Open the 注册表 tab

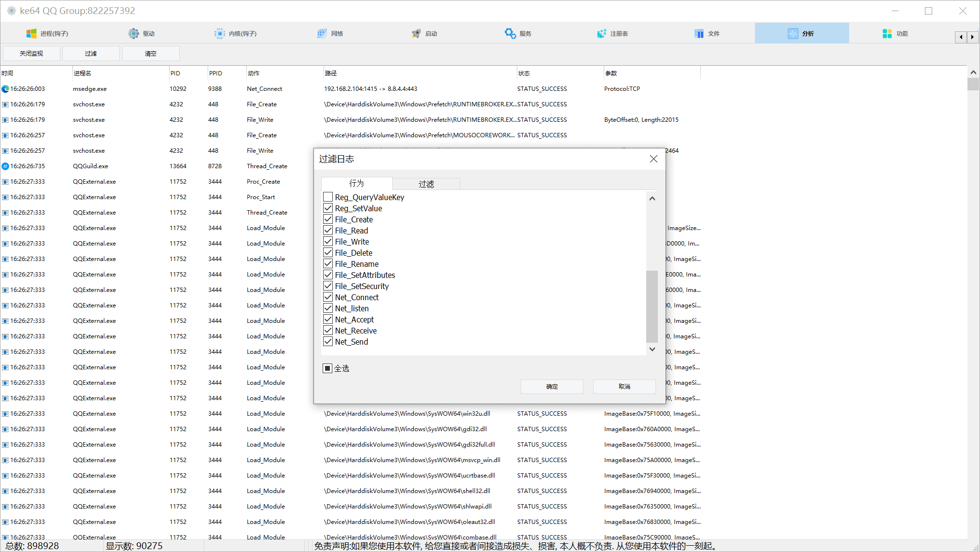612,33
